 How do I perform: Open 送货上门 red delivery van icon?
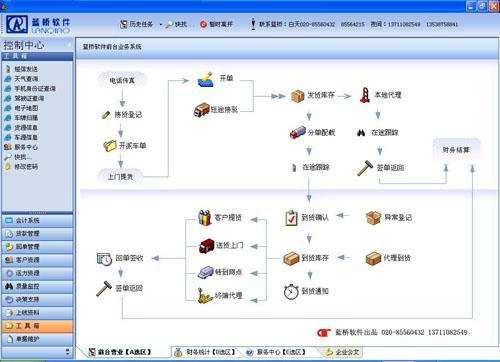(x=207, y=246)
